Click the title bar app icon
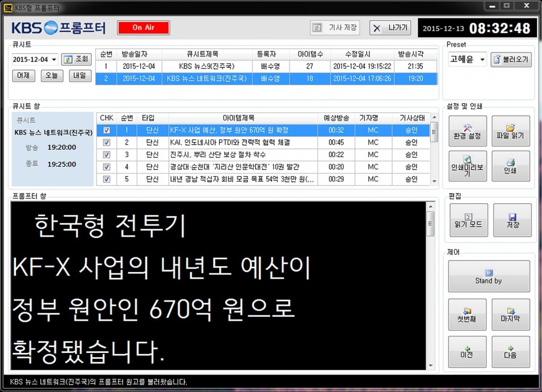The image size is (542, 392). click(7, 7)
